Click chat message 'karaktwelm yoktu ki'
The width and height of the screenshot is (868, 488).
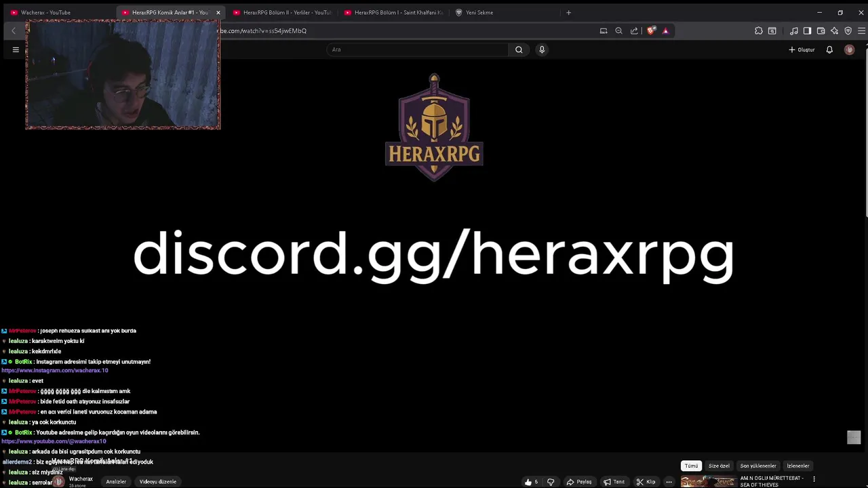pyautogui.click(x=58, y=341)
